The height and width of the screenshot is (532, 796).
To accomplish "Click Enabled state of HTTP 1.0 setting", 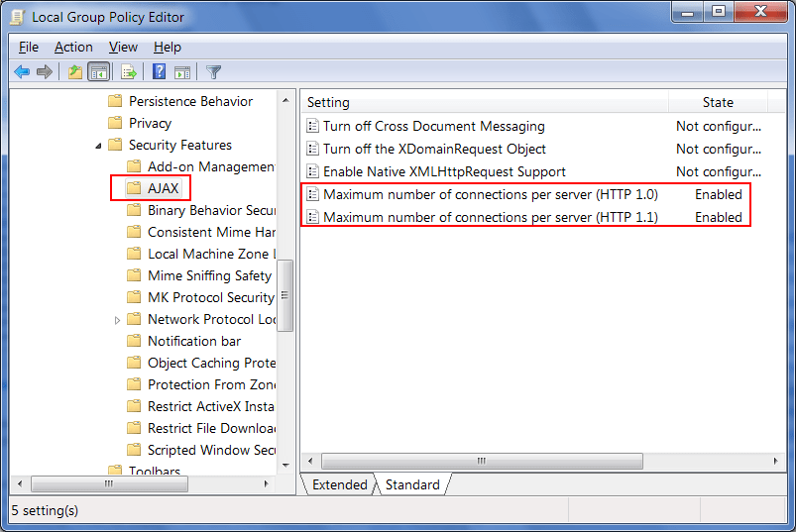I will click(719, 194).
